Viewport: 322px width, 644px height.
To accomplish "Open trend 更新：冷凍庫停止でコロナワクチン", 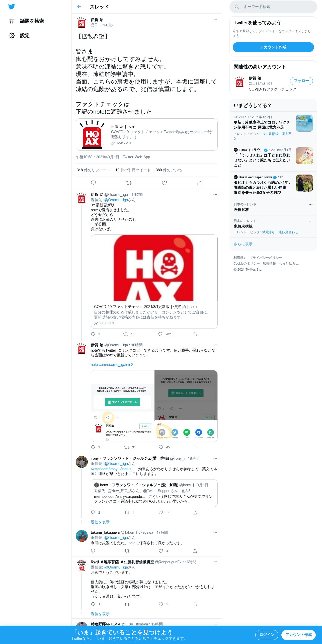I will [273, 128].
